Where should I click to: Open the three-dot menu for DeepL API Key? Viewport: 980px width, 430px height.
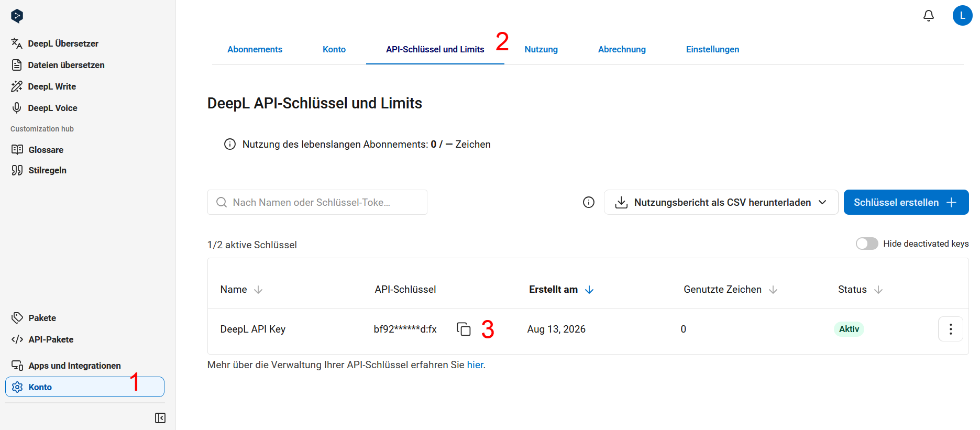click(x=951, y=329)
